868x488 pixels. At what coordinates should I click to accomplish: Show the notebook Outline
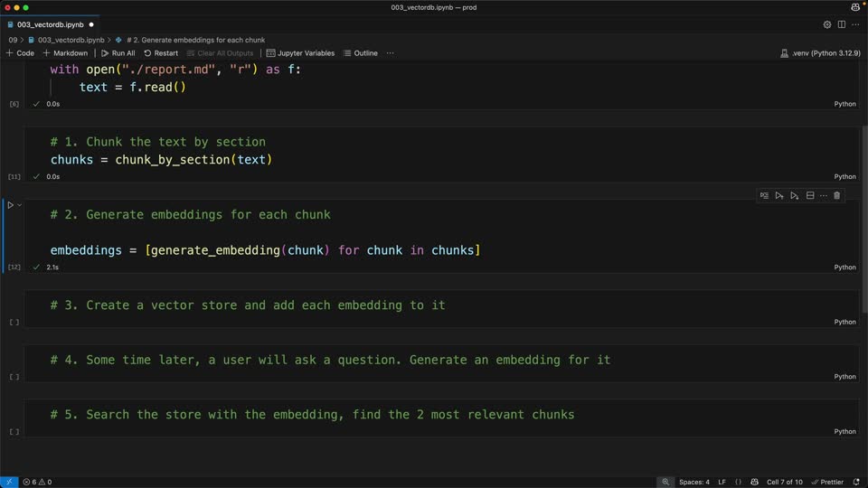coord(361,53)
